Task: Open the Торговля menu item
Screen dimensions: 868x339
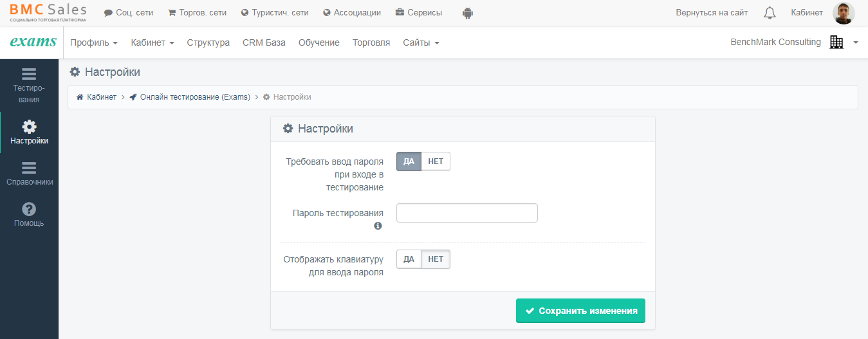Action: pyautogui.click(x=371, y=42)
